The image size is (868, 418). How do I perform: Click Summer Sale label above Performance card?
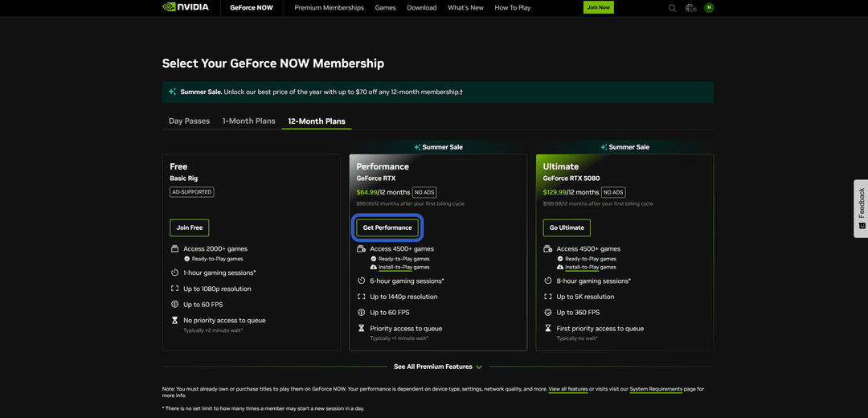442,147
